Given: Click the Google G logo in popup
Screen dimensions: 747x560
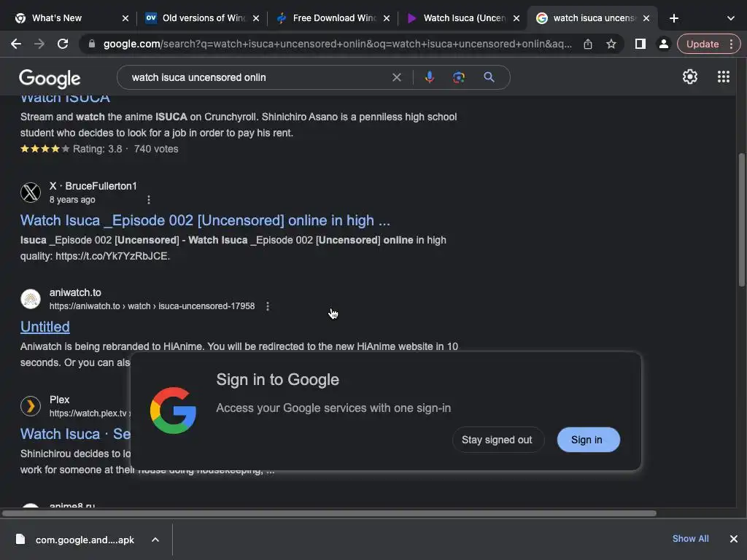Looking at the screenshot, I should coord(172,410).
